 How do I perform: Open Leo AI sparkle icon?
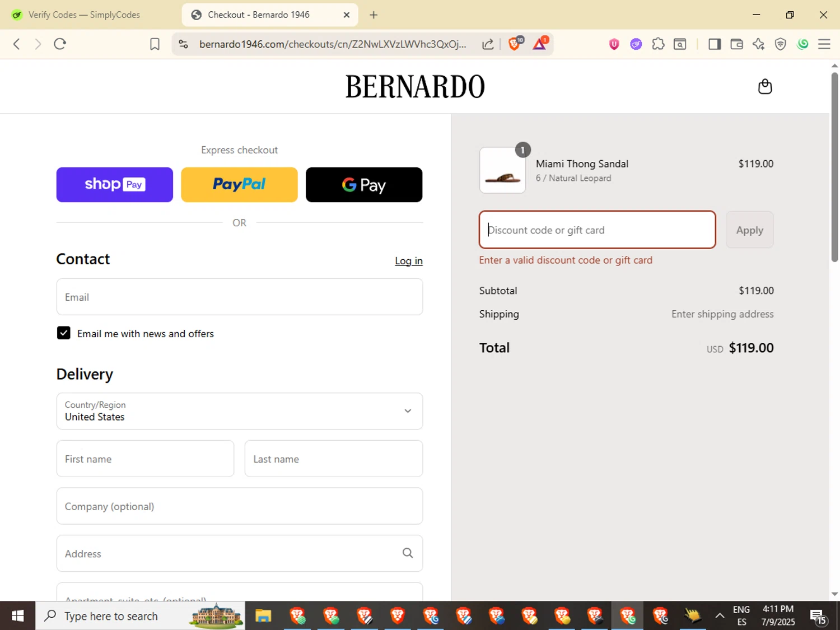point(758,44)
